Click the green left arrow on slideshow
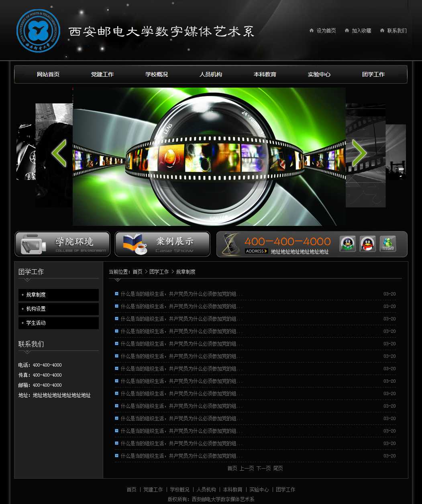 (x=59, y=153)
